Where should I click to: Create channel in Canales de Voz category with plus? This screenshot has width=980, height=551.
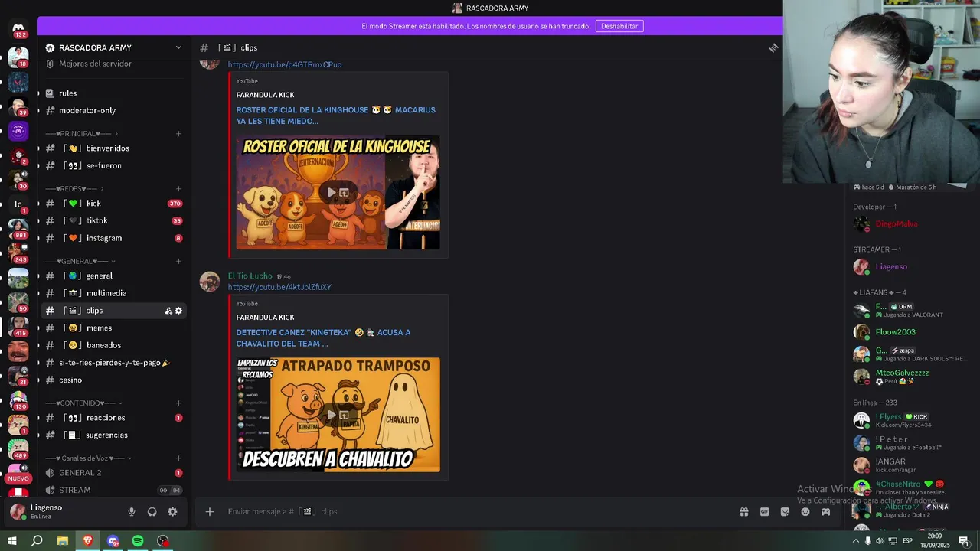(x=178, y=458)
